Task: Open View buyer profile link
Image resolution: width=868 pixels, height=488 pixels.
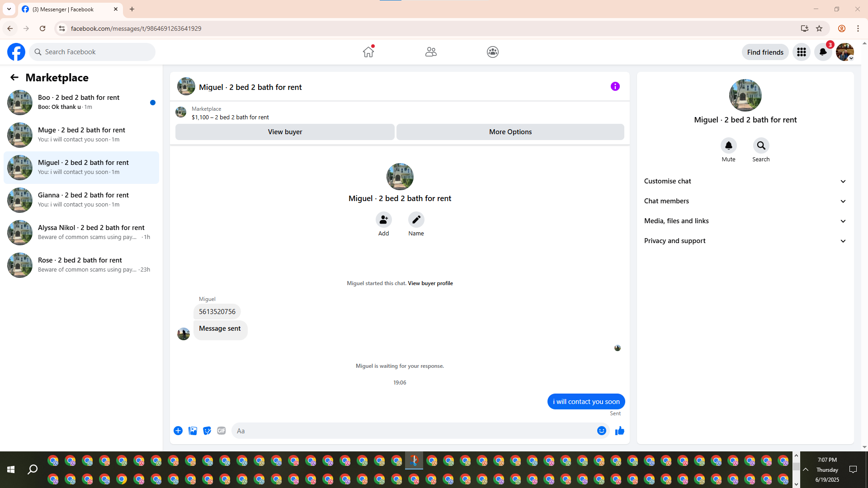Action: click(x=430, y=283)
